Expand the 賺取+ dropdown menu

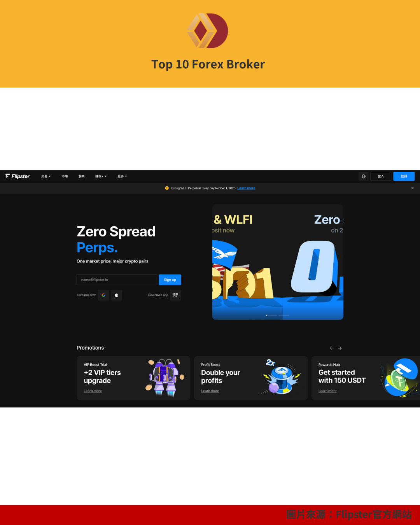(x=101, y=176)
